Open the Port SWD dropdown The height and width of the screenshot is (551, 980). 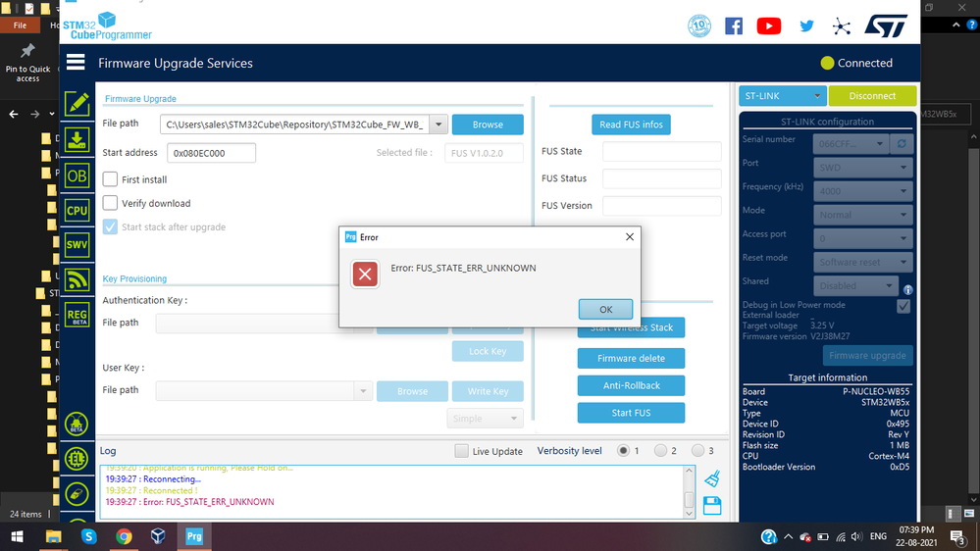click(x=862, y=168)
